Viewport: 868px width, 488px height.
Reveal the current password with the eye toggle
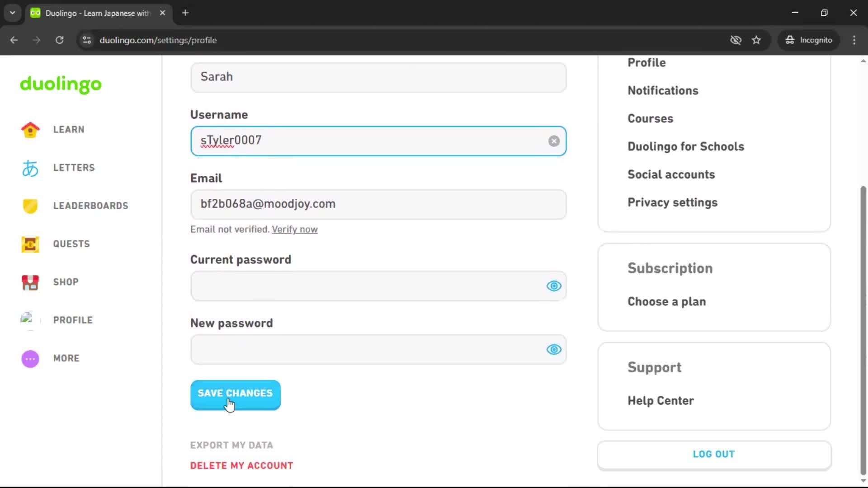coord(554,286)
